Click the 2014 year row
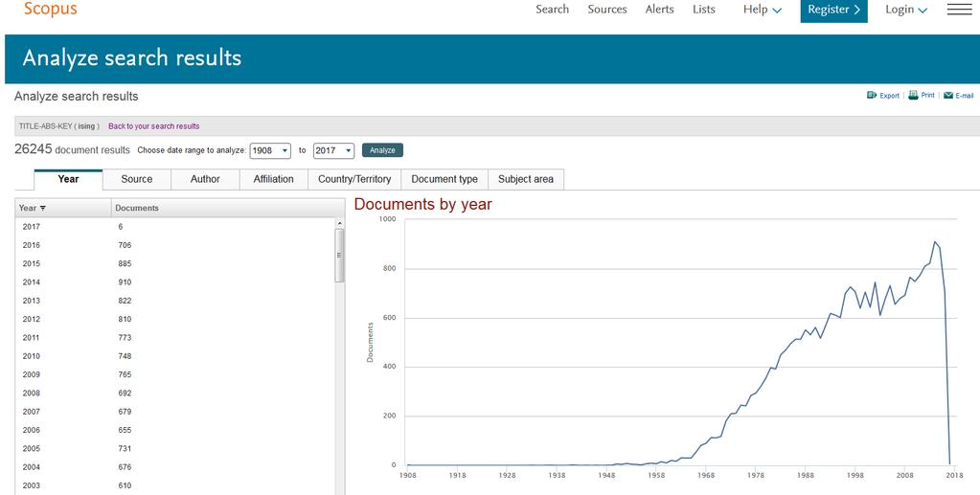The width and height of the screenshot is (980, 495). tap(175, 281)
